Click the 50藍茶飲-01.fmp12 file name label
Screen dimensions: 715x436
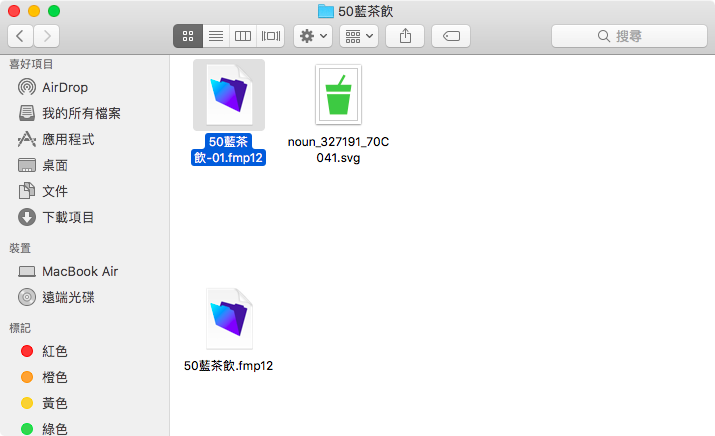pyautogui.click(x=228, y=150)
